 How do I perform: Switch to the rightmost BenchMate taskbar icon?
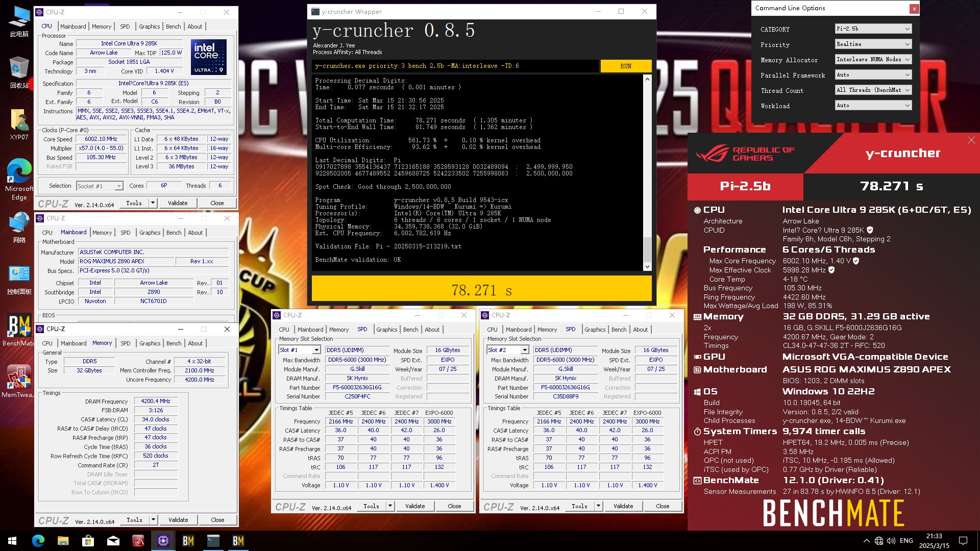[238, 541]
